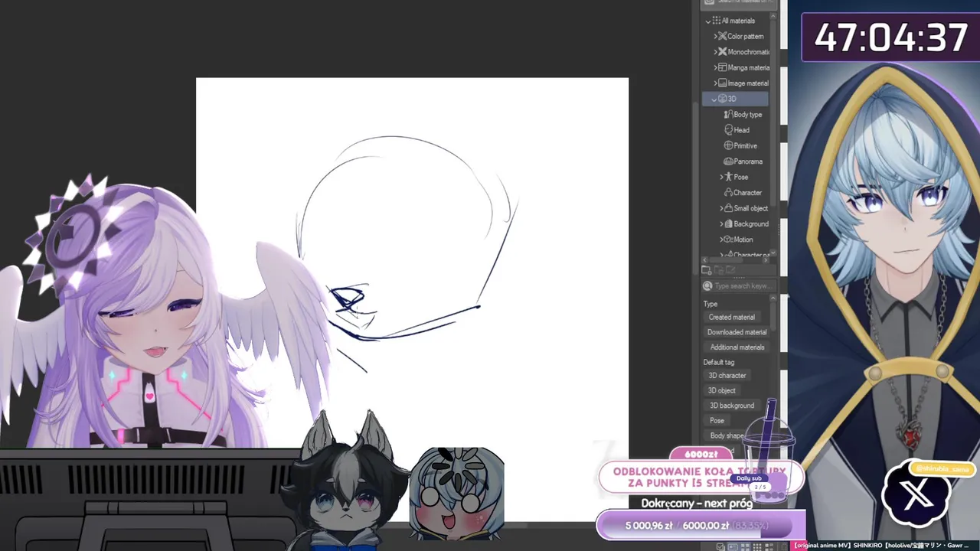Screen dimensions: 980x551
Task: Click the magnifier icon in keyword search
Action: pyautogui.click(x=708, y=286)
